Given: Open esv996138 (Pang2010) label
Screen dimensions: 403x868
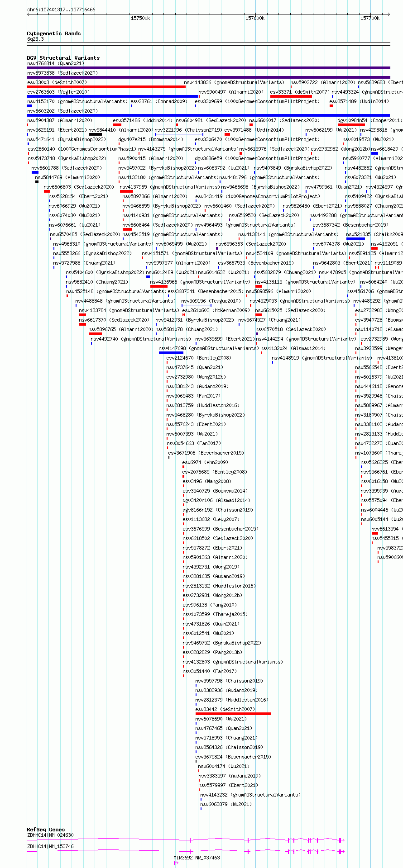Looking at the screenshot, I should point(210,605).
